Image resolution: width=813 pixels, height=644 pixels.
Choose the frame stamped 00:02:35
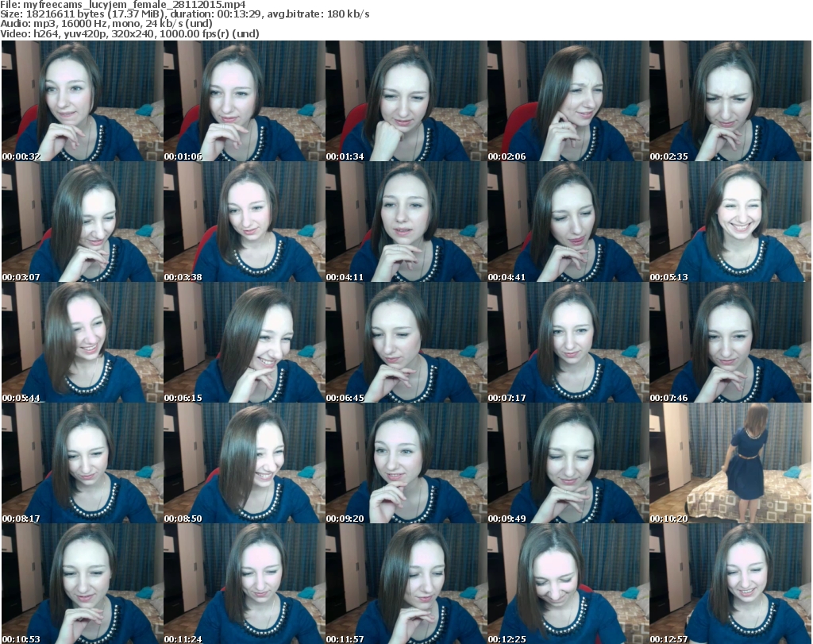[x=730, y=101]
